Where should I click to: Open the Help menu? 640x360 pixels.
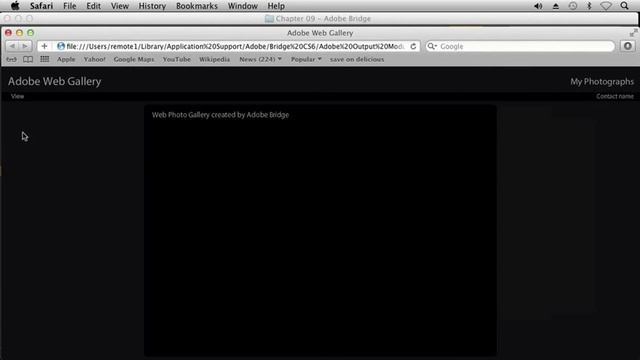(x=276, y=6)
